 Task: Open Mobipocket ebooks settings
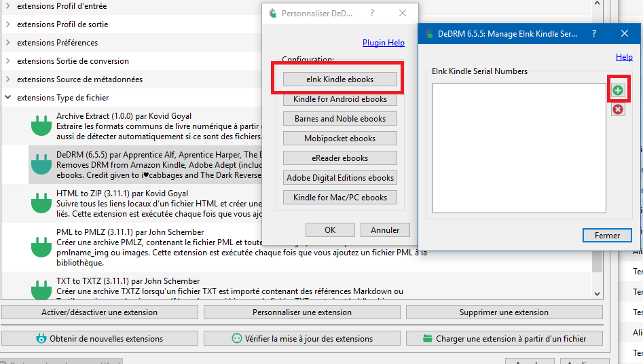tap(340, 139)
